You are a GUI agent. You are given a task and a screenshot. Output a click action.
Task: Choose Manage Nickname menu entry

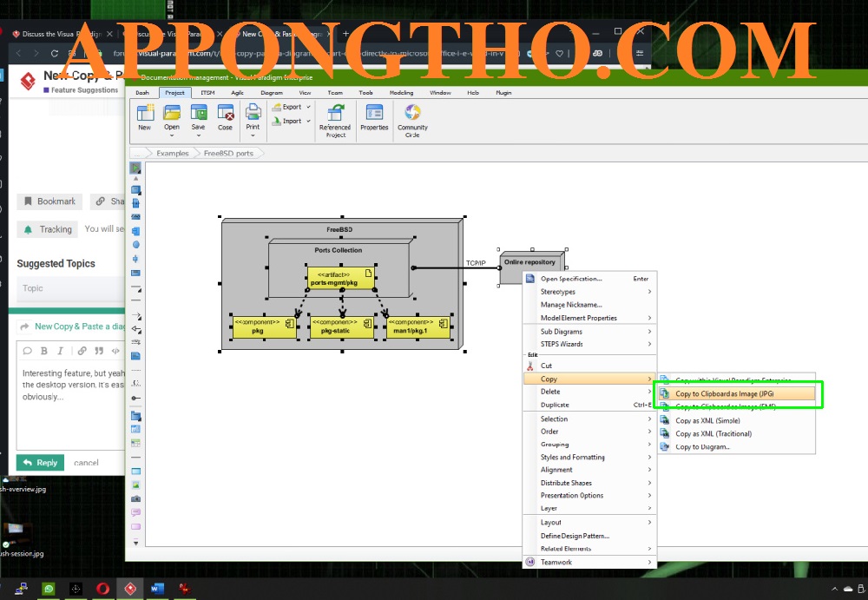590,305
